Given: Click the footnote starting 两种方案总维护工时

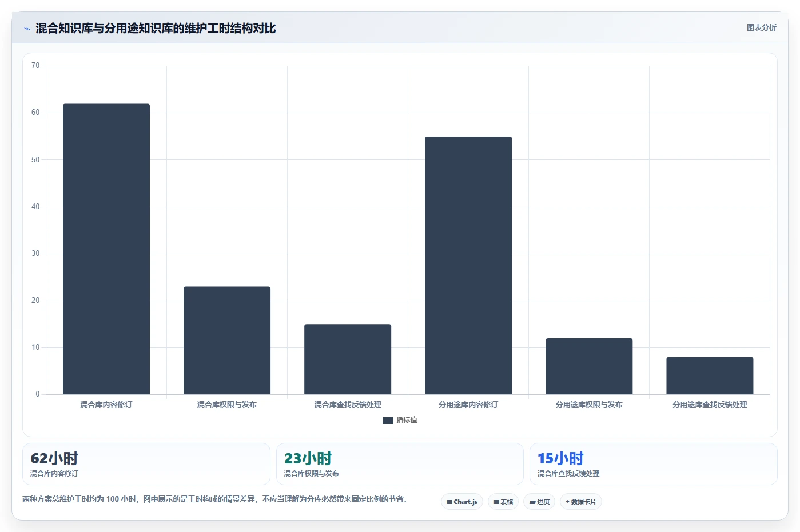Looking at the screenshot, I should pos(215,499).
